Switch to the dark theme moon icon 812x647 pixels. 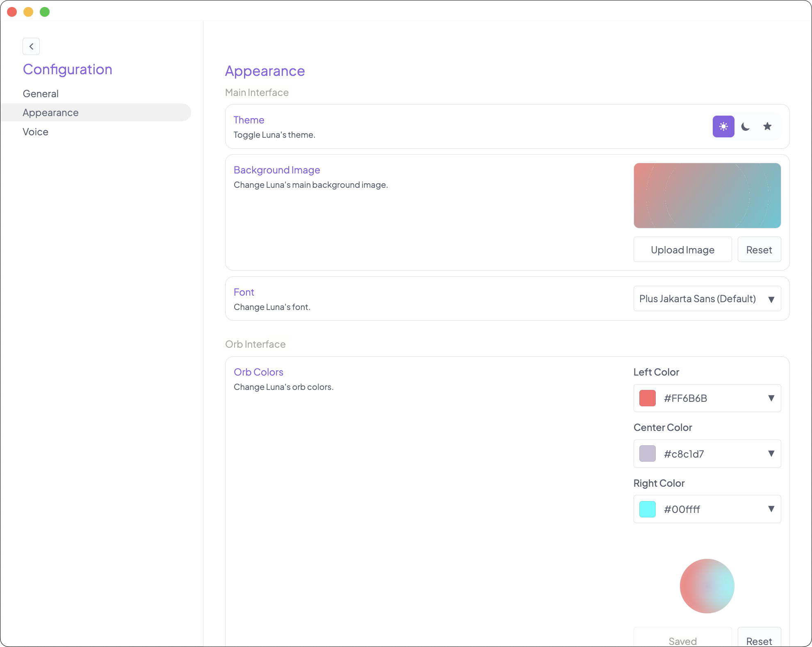click(746, 126)
